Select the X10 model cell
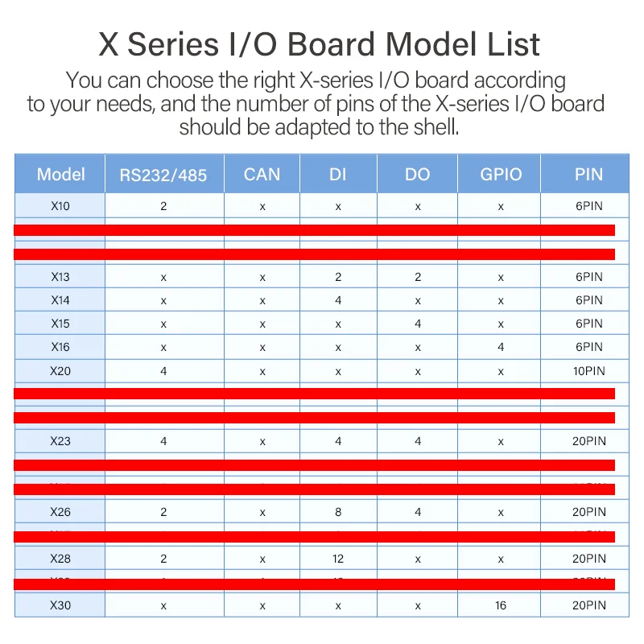 [x=60, y=206]
